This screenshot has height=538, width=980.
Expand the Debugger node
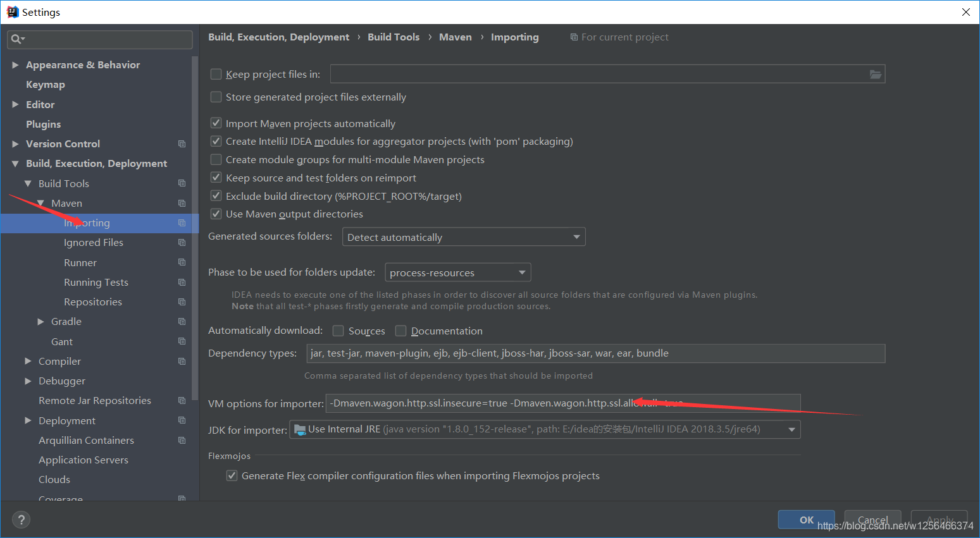[28, 381]
